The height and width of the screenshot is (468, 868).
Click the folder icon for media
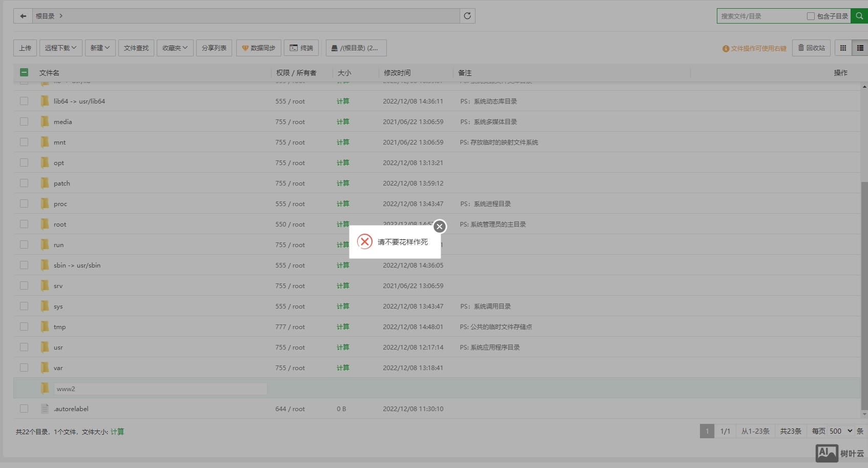pyautogui.click(x=45, y=121)
